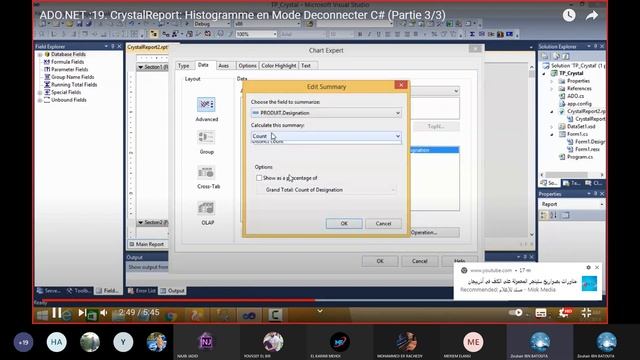The width and height of the screenshot is (640, 360).
Task: Enable Show as a percentage of checkbox
Action: point(259,178)
